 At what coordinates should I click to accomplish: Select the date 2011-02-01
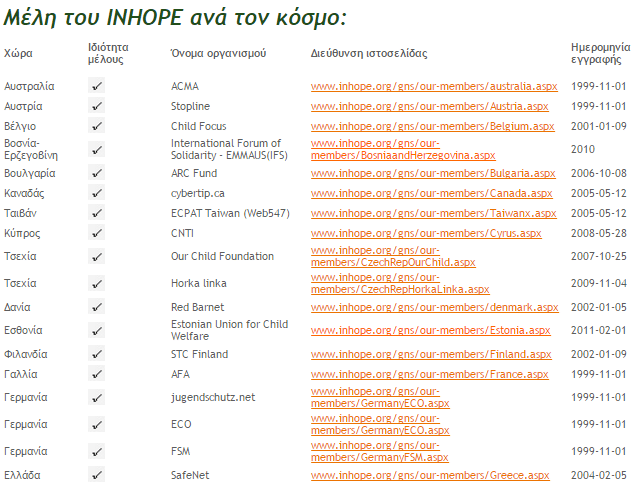click(x=598, y=330)
